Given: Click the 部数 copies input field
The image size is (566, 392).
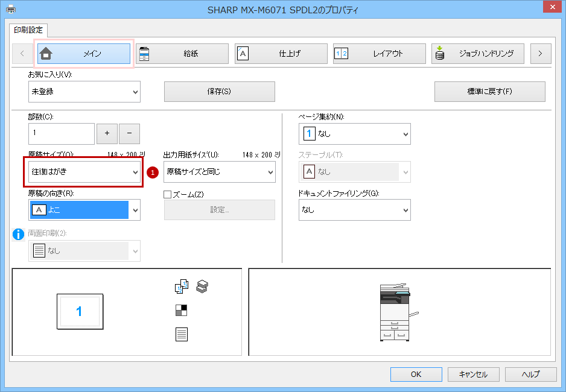Looking at the screenshot, I should (62, 133).
